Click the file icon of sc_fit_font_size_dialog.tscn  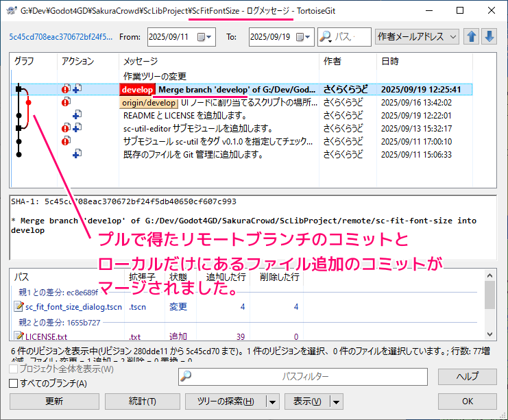point(19,306)
